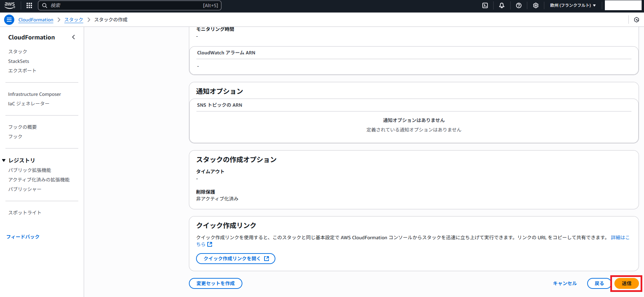The width and height of the screenshot is (644, 297).
Task: Click クイック作成リンクを開く button
Action: pyautogui.click(x=236, y=259)
